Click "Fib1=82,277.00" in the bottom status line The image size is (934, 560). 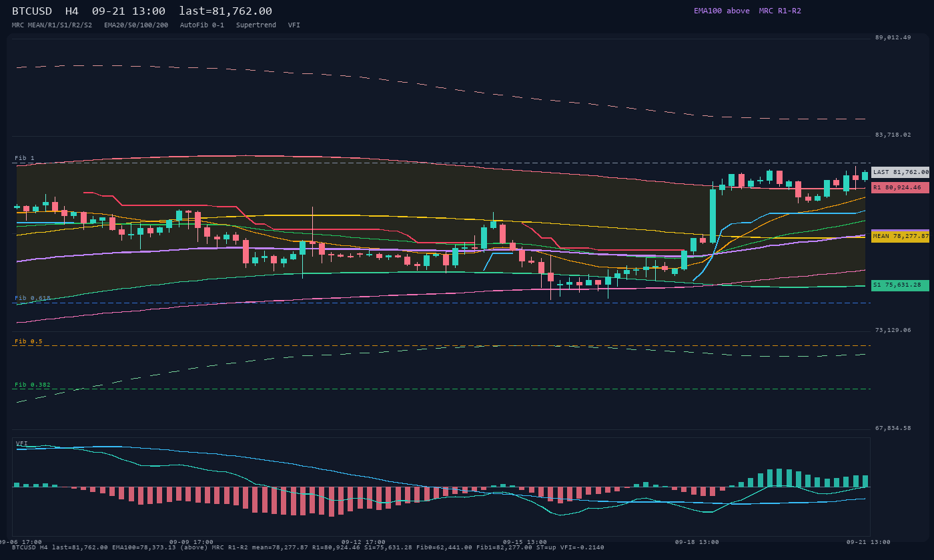click(504, 547)
